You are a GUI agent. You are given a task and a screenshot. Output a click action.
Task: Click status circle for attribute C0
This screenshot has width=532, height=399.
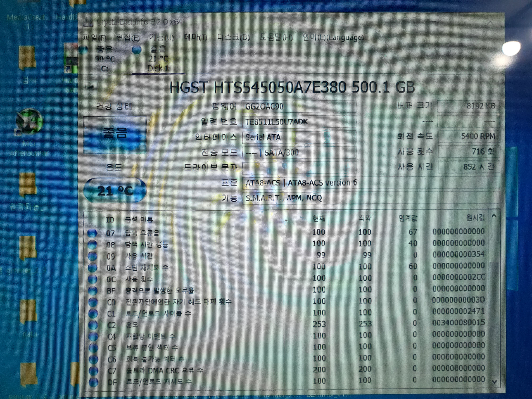(93, 302)
